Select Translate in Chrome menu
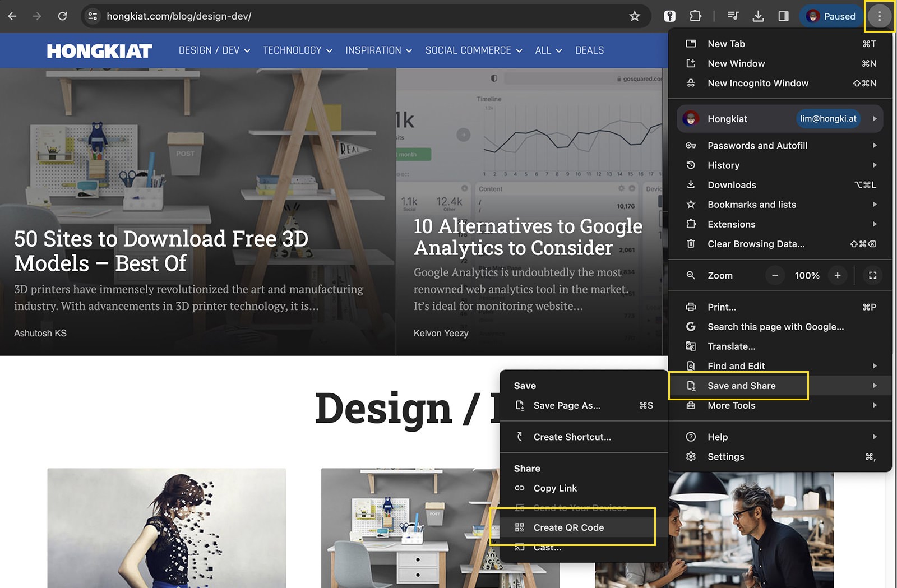The height and width of the screenshot is (588, 897). pos(780,346)
